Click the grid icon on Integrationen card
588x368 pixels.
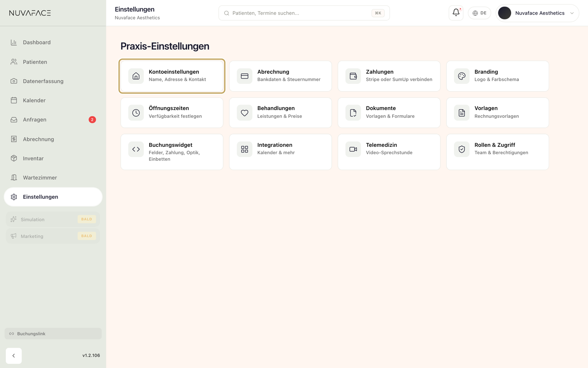(x=244, y=149)
